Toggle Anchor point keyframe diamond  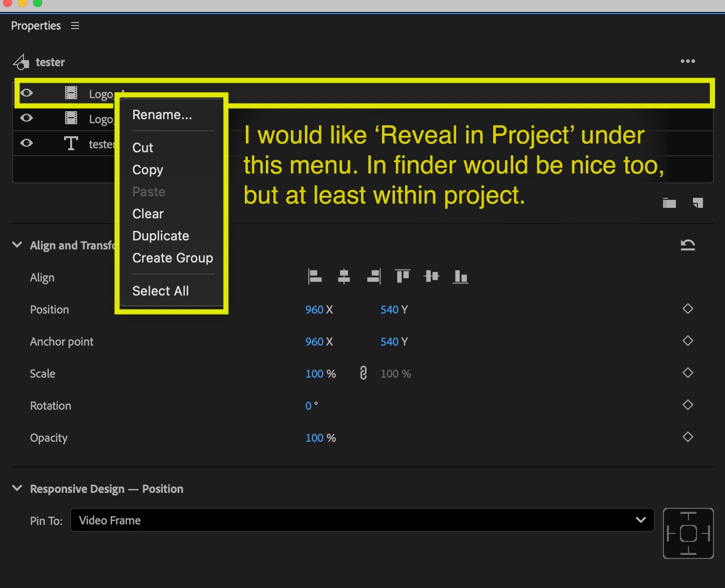pyautogui.click(x=688, y=341)
